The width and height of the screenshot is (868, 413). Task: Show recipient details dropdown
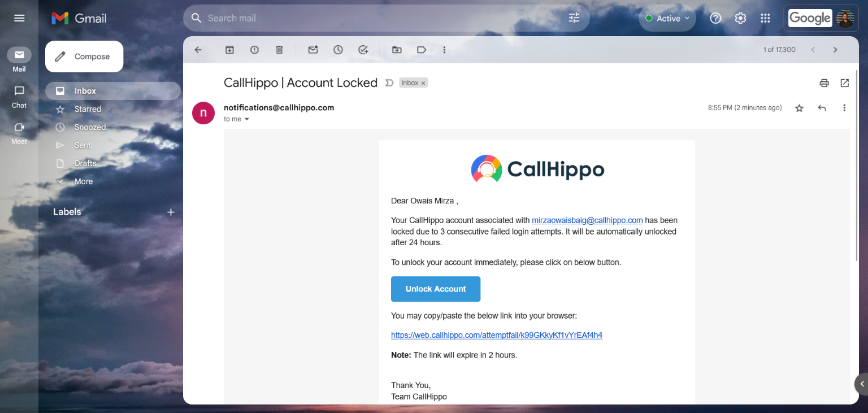point(246,119)
